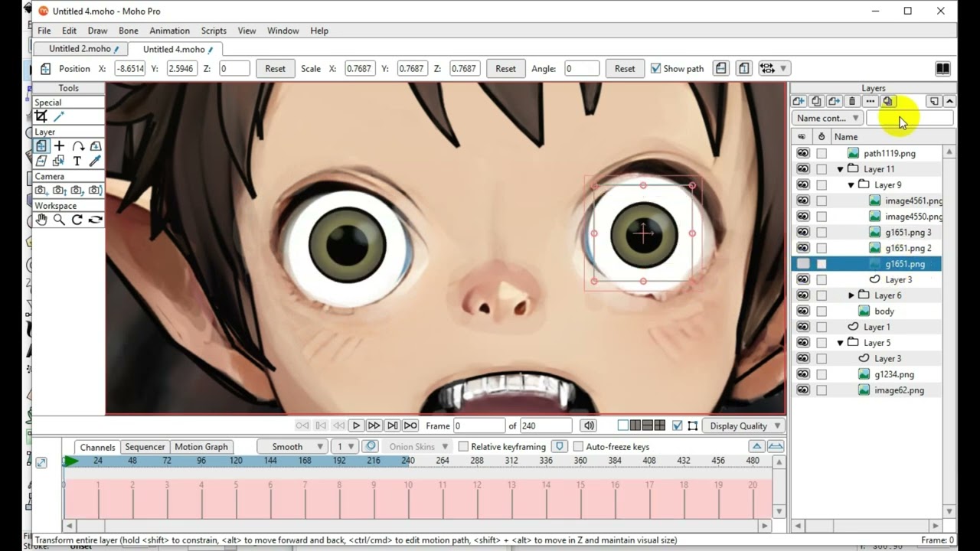Select the Pan Workspace hand tool
This screenshot has height=551, width=980.
41,220
